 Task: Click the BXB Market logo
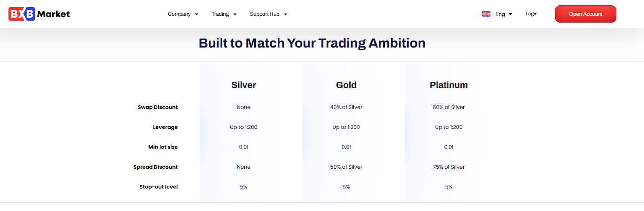click(39, 14)
